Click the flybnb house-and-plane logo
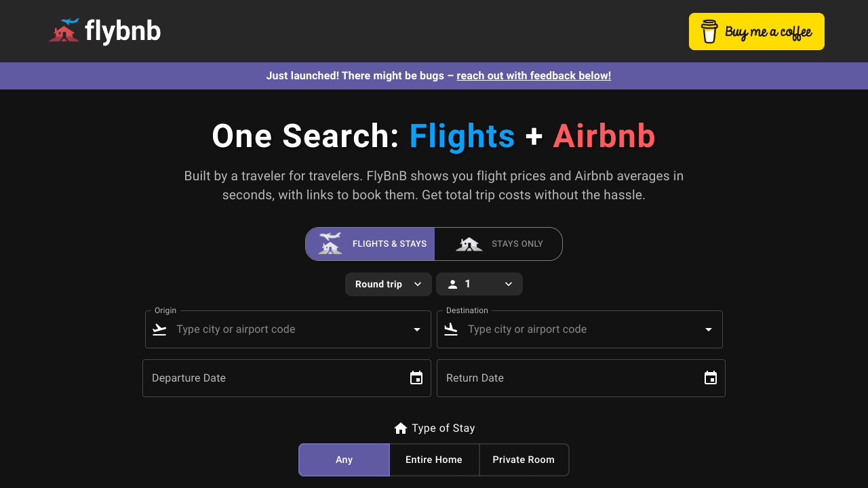The height and width of the screenshot is (488, 868). (64, 31)
